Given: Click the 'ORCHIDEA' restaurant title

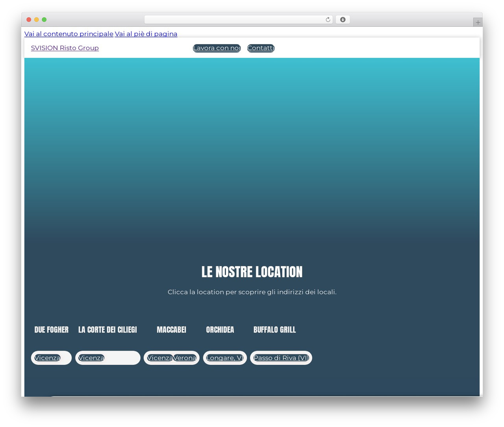Looking at the screenshot, I should pos(220,330).
